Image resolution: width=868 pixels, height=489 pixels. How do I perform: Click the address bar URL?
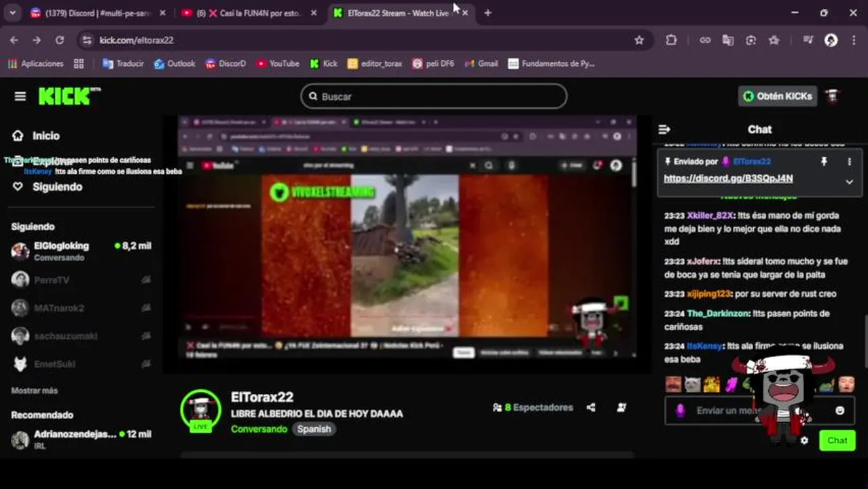pyautogui.click(x=137, y=41)
